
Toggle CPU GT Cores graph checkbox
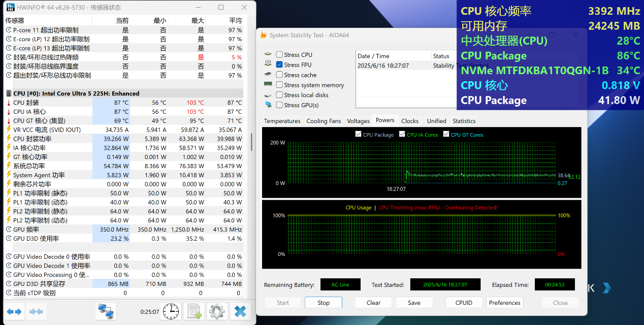(446, 135)
